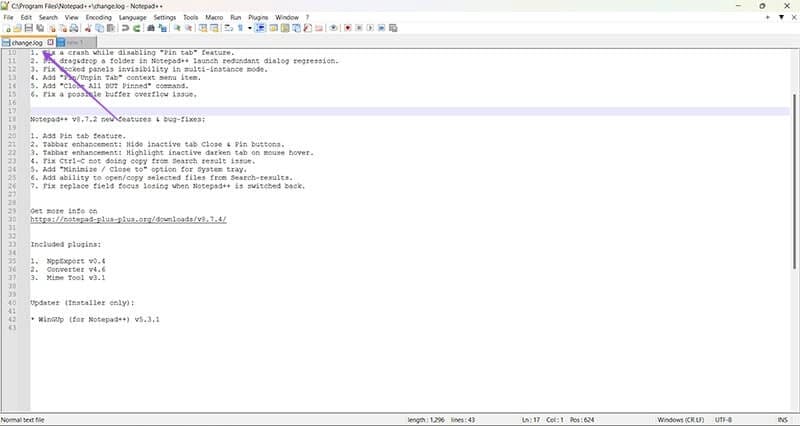Image resolution: width=800 pixels, height=426 pixels.
Task: Open the Function List panel icon
Action: 307,28
